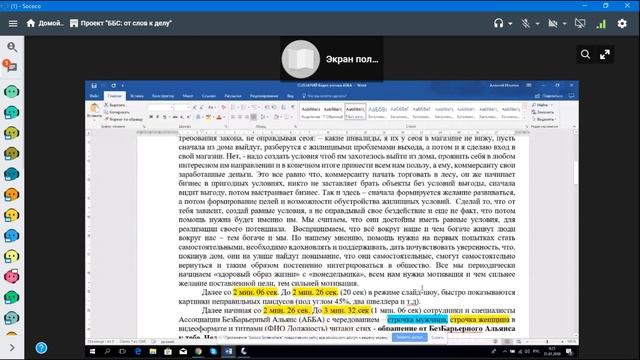The width and height of the screenshot is (640, 360).
Task: Click the Word vertical scrollbar thumb
Action: coord(576,173)
